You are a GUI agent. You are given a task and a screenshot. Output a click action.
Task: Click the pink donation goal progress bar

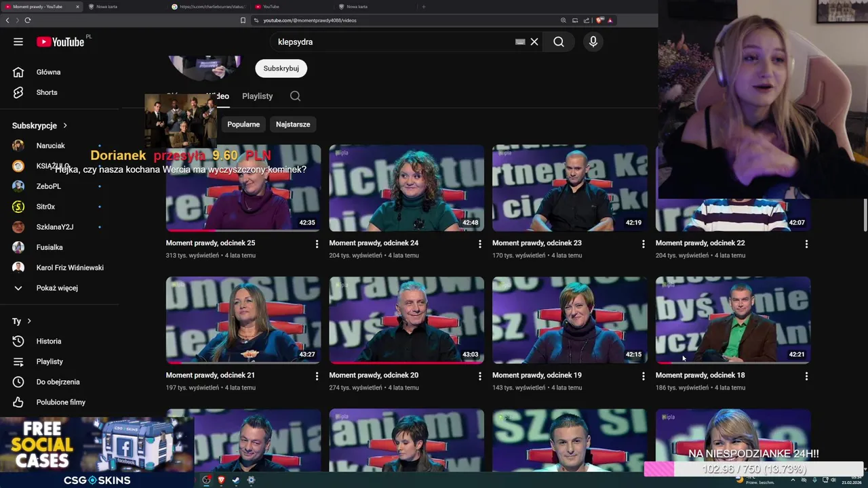(x=753, y=469)
